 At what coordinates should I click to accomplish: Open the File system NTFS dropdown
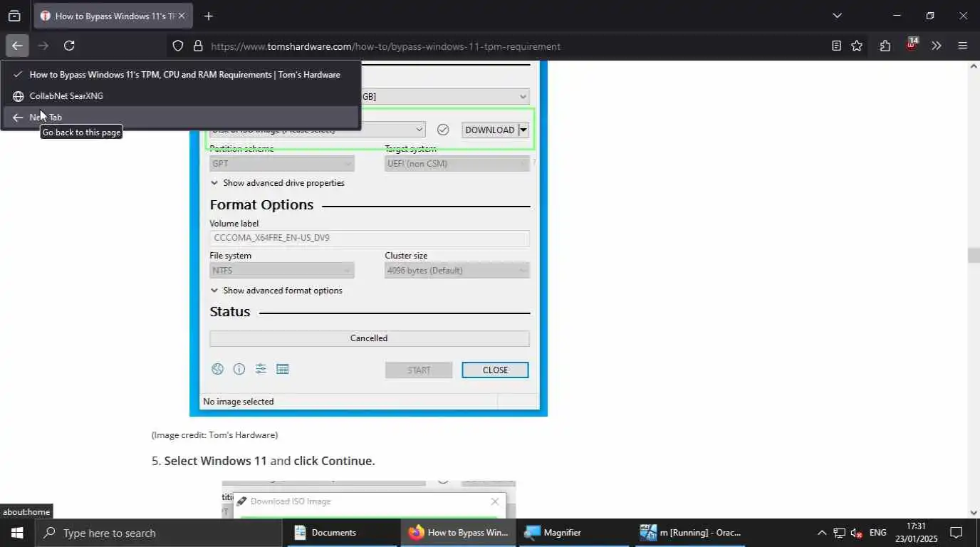(282, 271)
